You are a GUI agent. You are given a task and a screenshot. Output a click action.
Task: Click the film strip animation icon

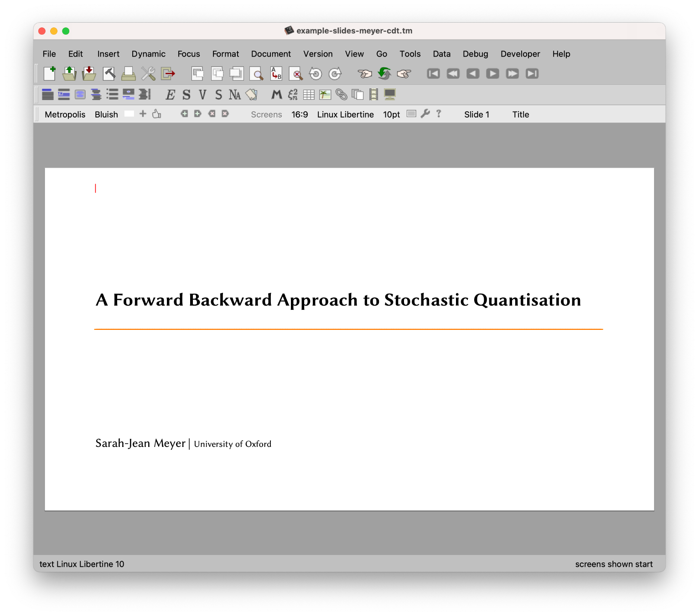[374, 94]
